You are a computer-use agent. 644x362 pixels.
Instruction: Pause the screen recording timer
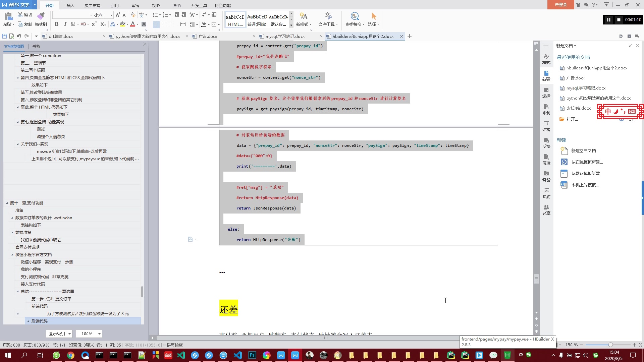pyautogui.click(x=608, y=20)
